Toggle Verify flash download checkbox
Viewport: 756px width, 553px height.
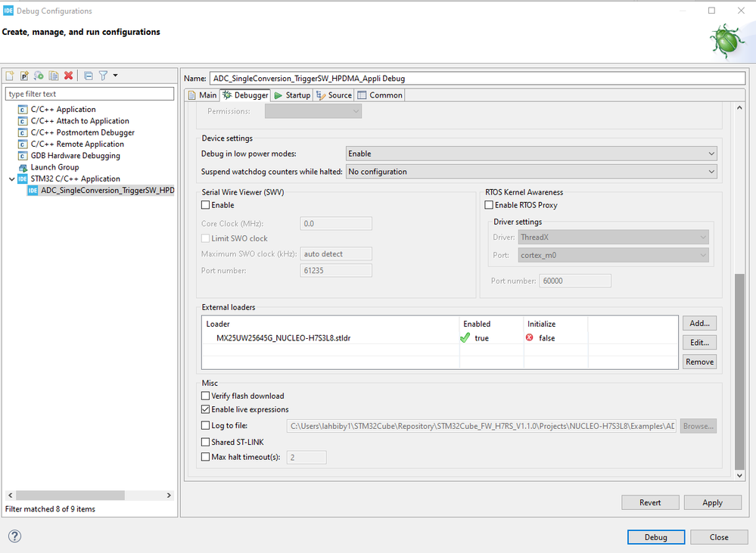pyautogui.click(x=206, y=396)
